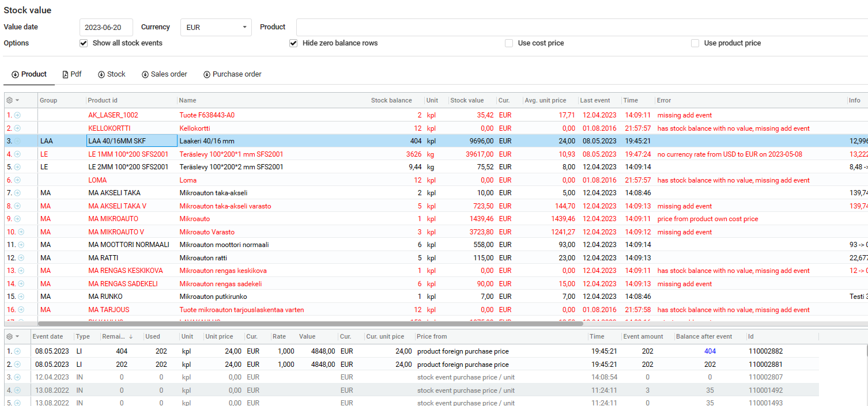The height and width of the screenshot is (406, 868).
Task: Uncheck Show all stock events
Action: pos(84,43)
